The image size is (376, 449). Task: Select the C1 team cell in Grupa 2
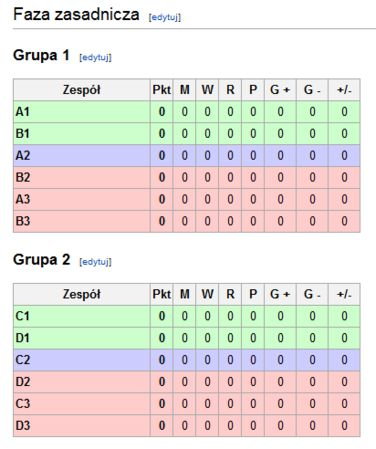(82, 316)
